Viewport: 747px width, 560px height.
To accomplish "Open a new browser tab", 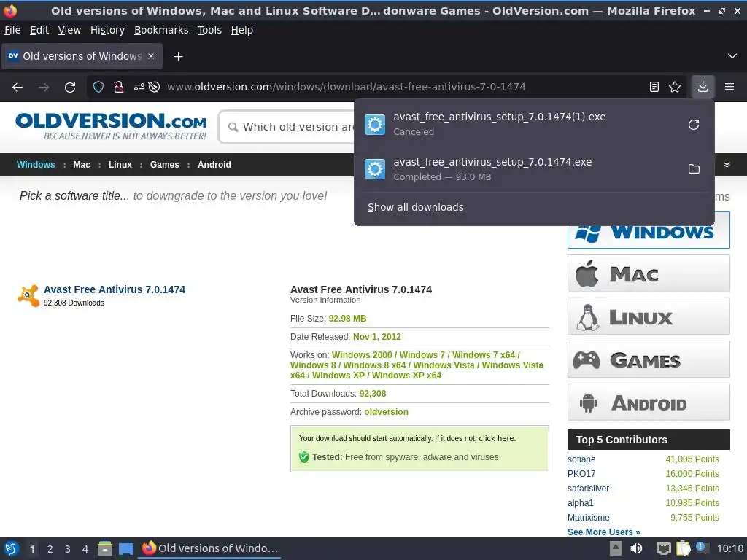I will pos(178,57).
